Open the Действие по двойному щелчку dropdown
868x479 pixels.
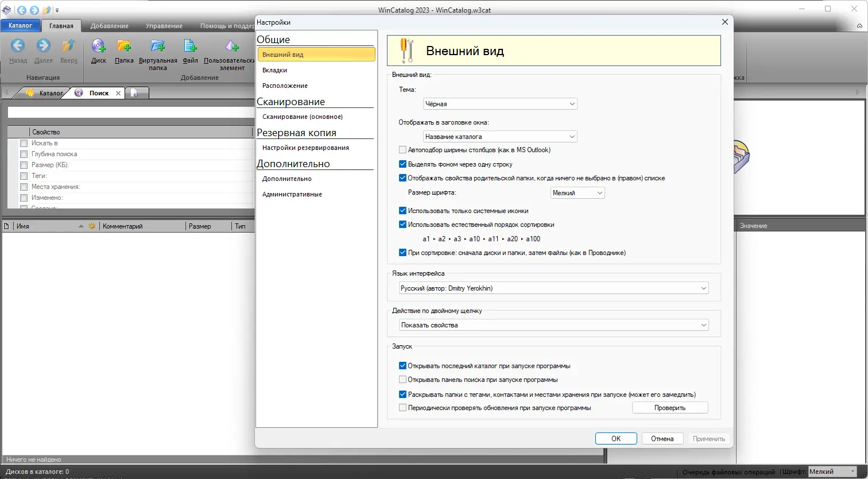click(x=554, y=325)
